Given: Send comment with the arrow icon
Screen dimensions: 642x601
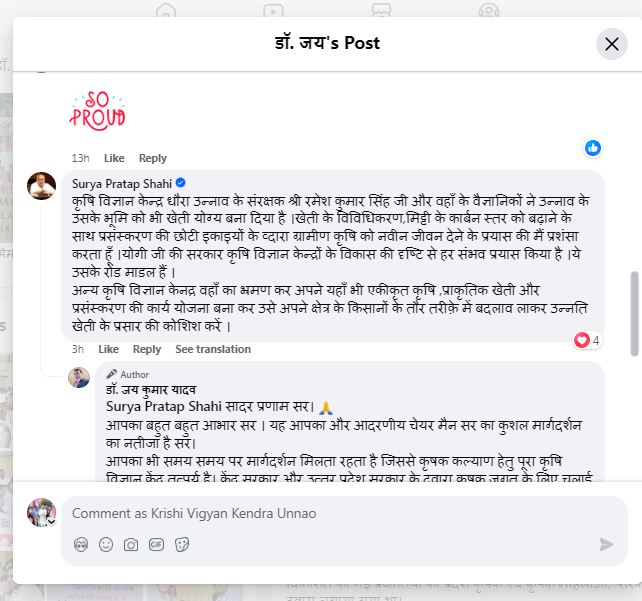Looking at the screenshot, I should point(606,544).
